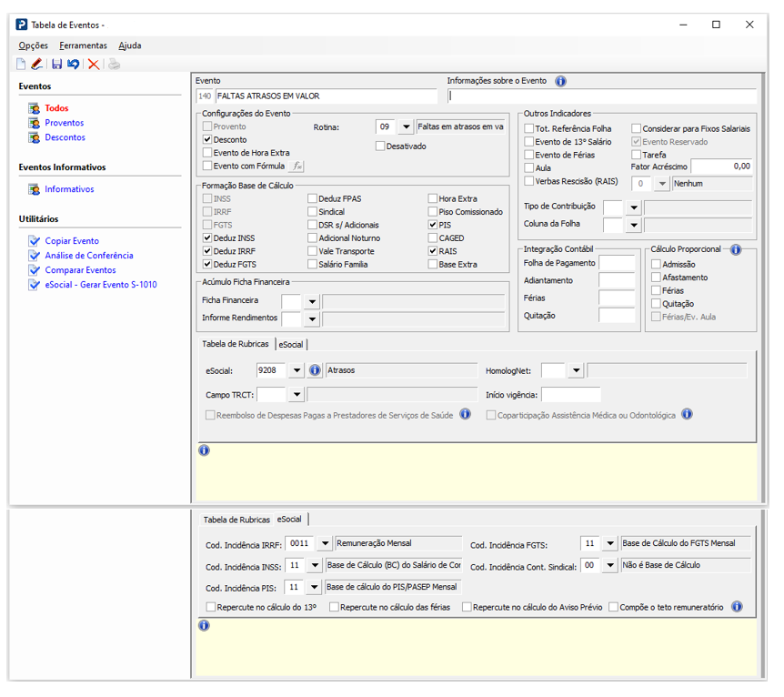Click the Copiar Evento checkmark icon
Image resolution: width=784 pixels, height=697 pixels.
tap(34, 240)
